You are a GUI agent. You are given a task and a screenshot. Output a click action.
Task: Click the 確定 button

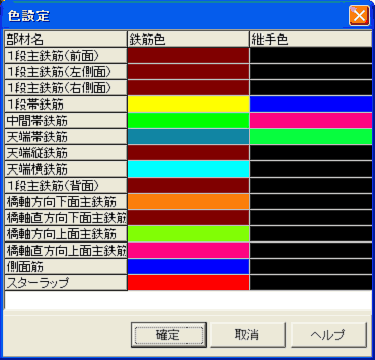(169, 335)
